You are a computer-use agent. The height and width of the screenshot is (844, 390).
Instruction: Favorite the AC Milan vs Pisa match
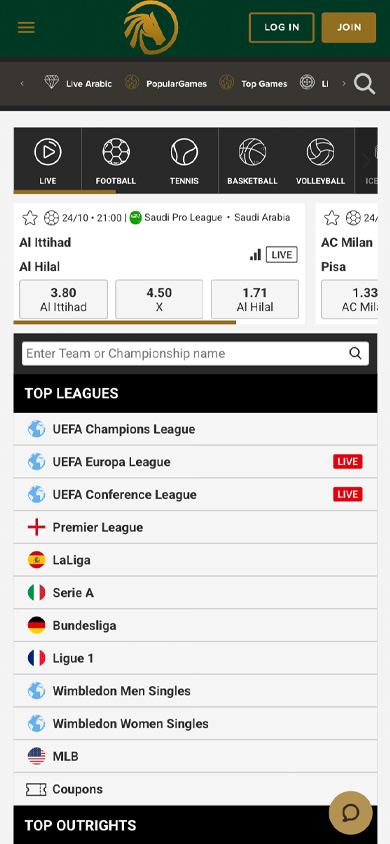coord(331,218)
